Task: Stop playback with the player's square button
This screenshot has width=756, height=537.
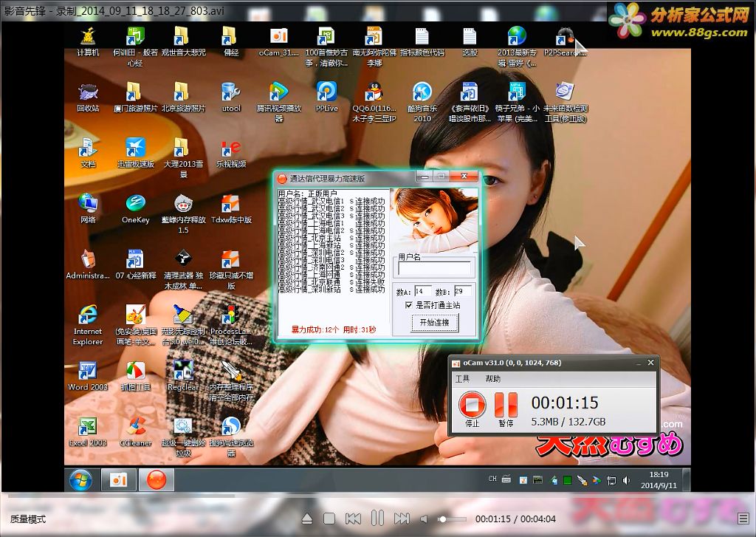Action: tap(329, 519)
